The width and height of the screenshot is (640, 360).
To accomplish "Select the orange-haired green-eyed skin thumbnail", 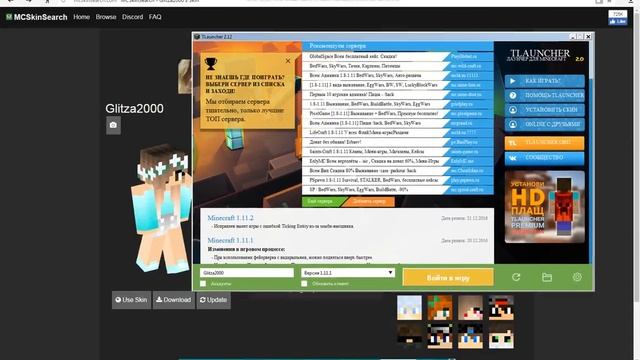I will coord(440,308).
